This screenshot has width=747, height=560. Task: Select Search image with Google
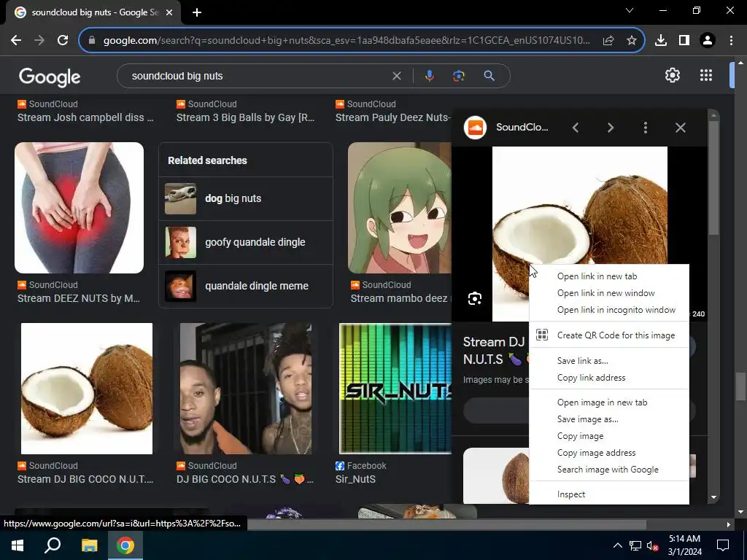click(608, 469)
